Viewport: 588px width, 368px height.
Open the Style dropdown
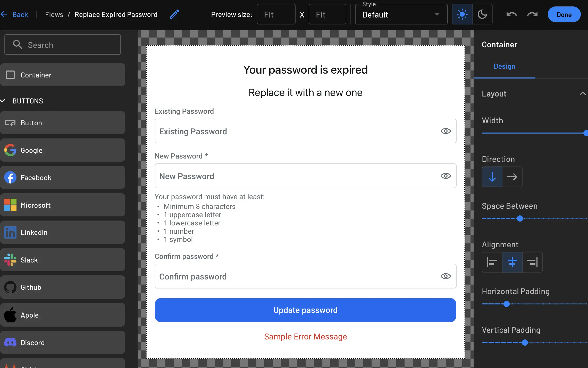coord(401,15)
